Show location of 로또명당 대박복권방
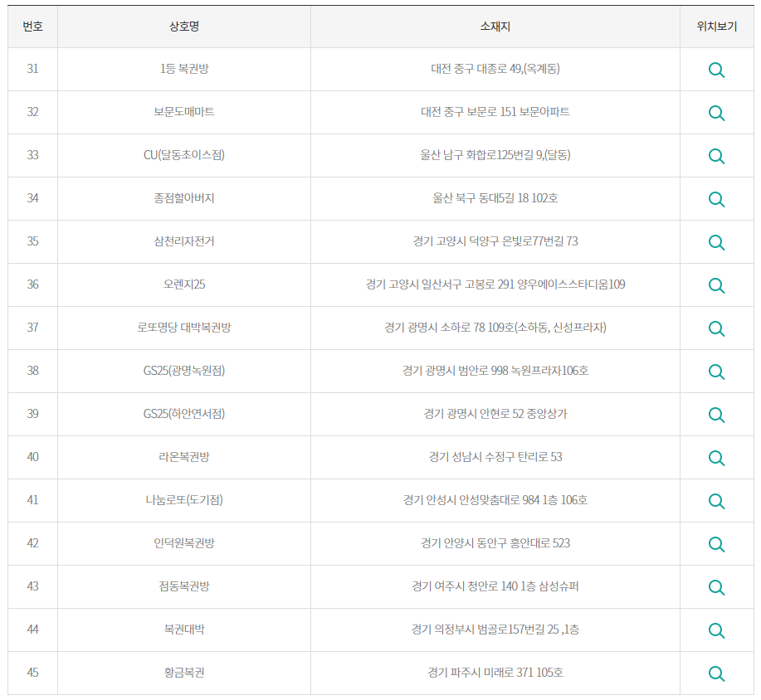 click(x=716, y=329)
